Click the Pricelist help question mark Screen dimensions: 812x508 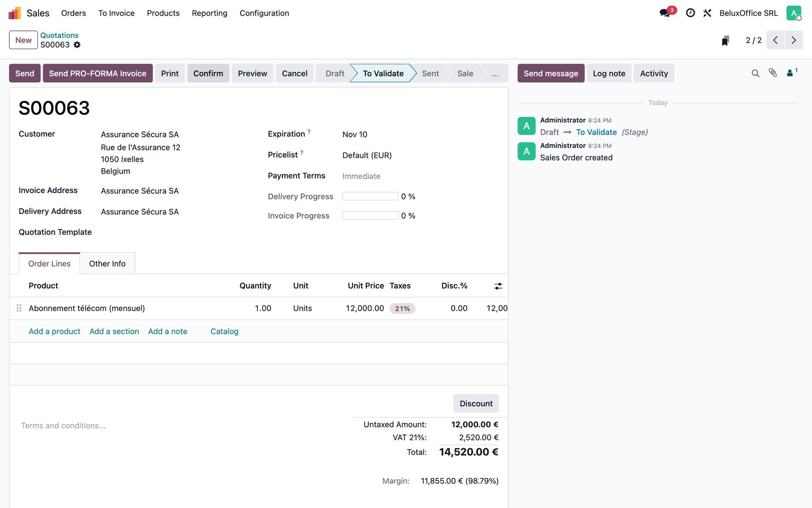click(302, 152)
